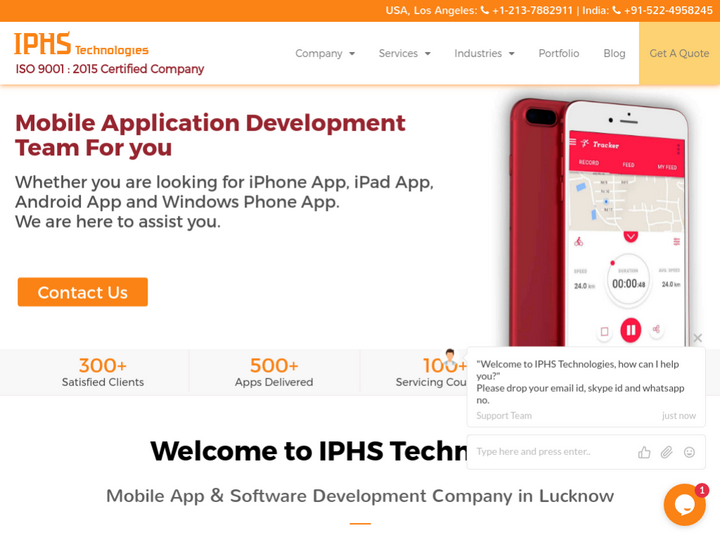Open the Portfolio page

point(558,54)
